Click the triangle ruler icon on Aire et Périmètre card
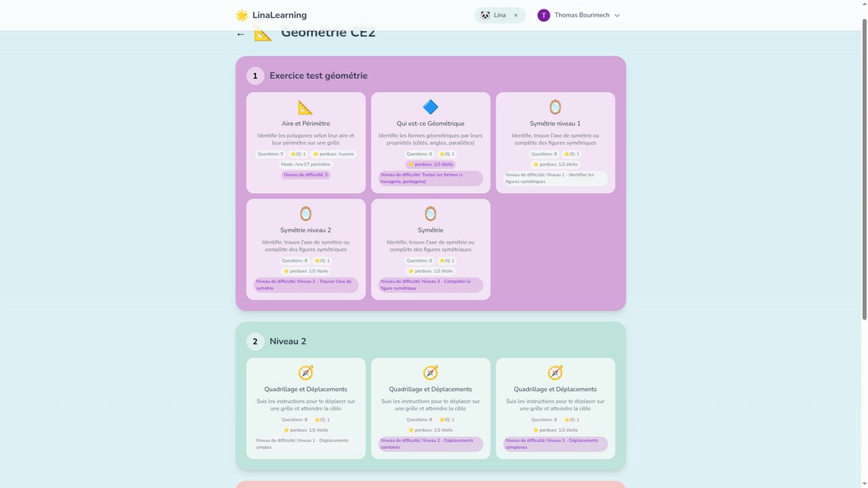 [305, 106]
